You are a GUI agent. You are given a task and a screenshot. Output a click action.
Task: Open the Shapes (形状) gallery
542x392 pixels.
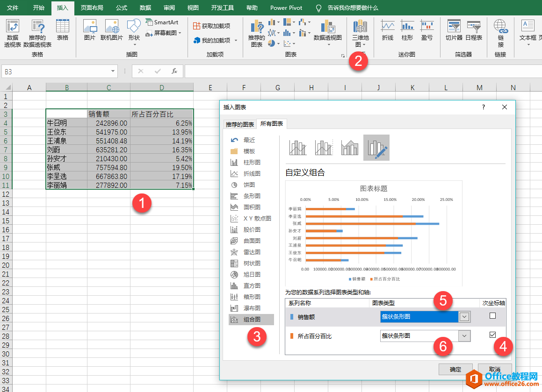[x=134, y=32]
